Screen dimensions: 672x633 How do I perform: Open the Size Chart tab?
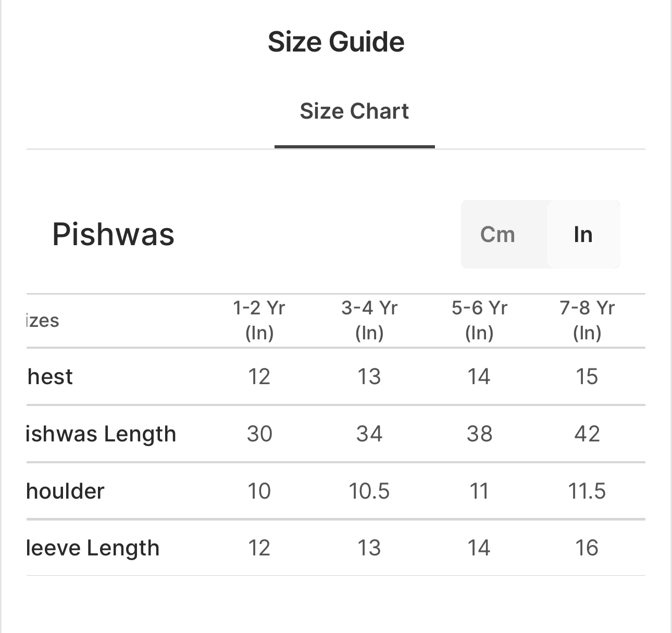(354, 111)
